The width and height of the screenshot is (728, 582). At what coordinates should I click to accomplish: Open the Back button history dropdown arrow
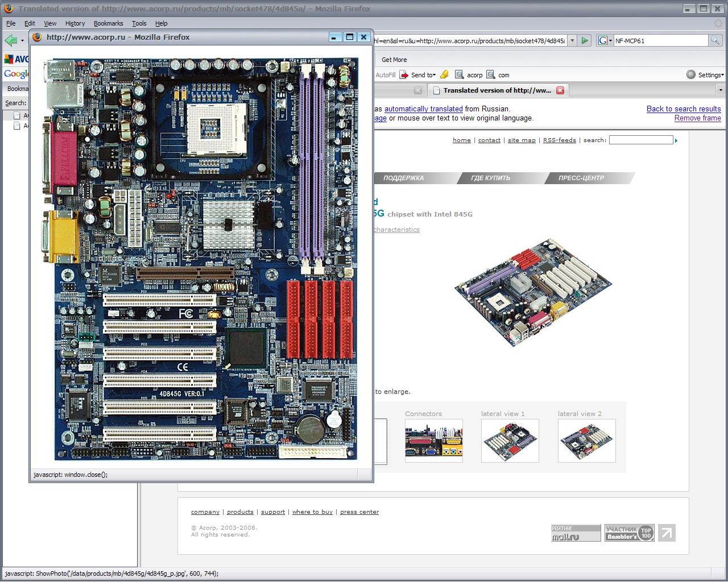tap(22, 41)
